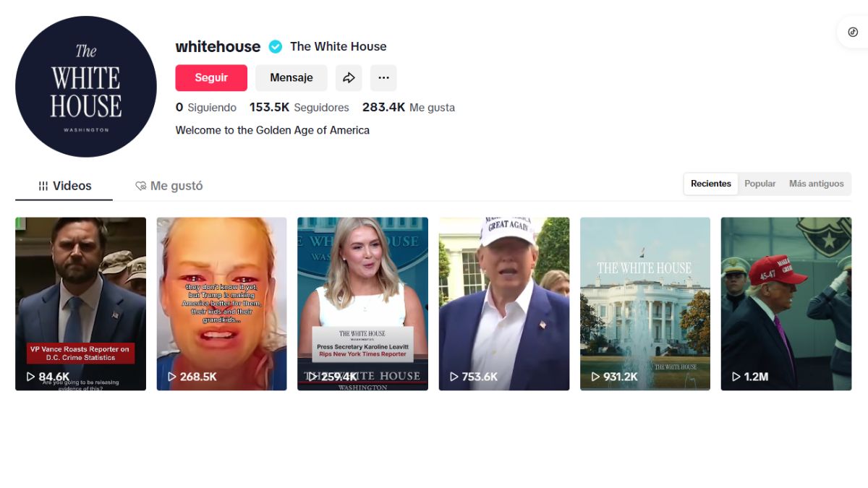Sort videos by Más antiguos
The width and height of the screenshot is (868, 488).
pos(817,184)
